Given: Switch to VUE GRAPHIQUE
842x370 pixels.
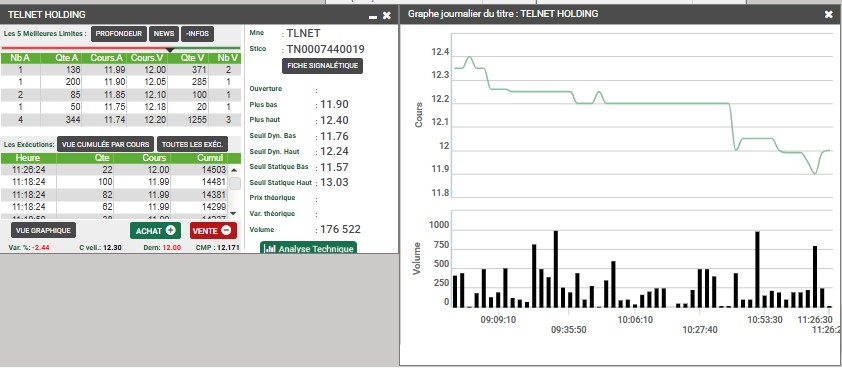Looking at the screenshot, I should tap(43, 230).
